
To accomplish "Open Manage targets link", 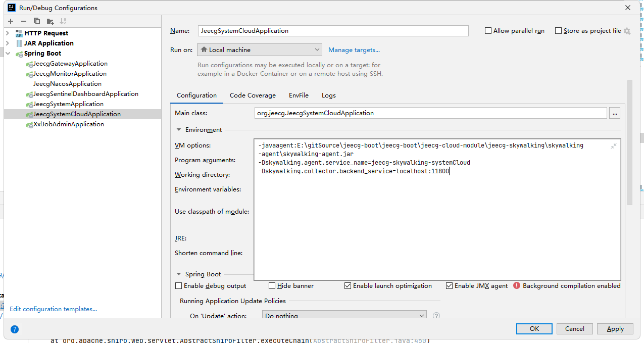I will pos(354,50).
